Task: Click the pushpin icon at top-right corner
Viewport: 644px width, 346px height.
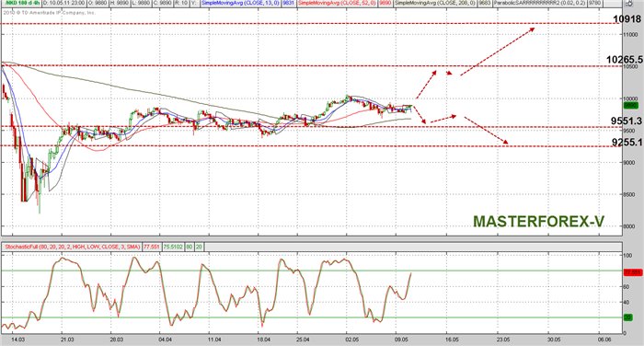Action: click(628, 4)
